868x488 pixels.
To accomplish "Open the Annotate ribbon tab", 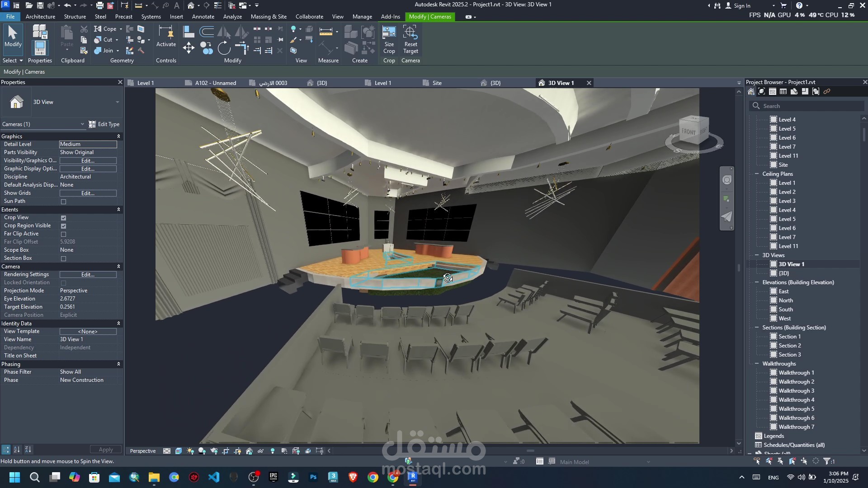I will pyautogui.click(x=203, y=17).
